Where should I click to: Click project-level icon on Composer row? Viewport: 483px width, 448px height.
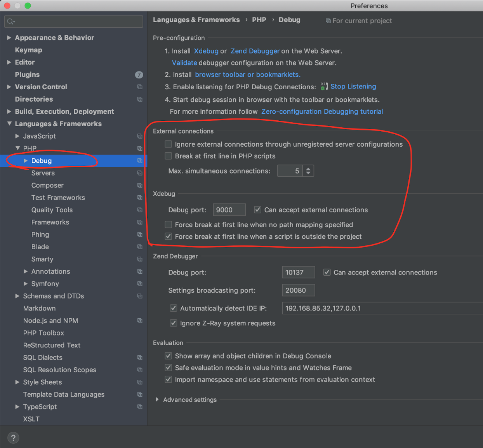pos(140,186)
